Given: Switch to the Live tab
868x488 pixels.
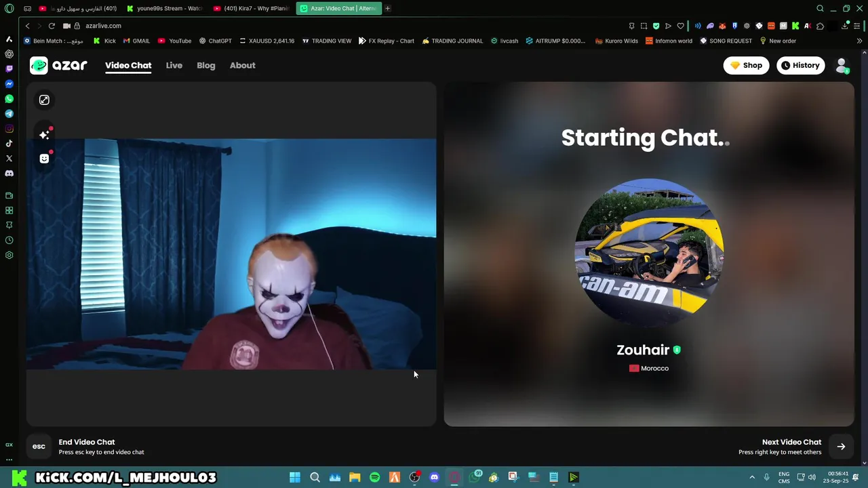Looking at the screenshot, I should pos(174,66).
